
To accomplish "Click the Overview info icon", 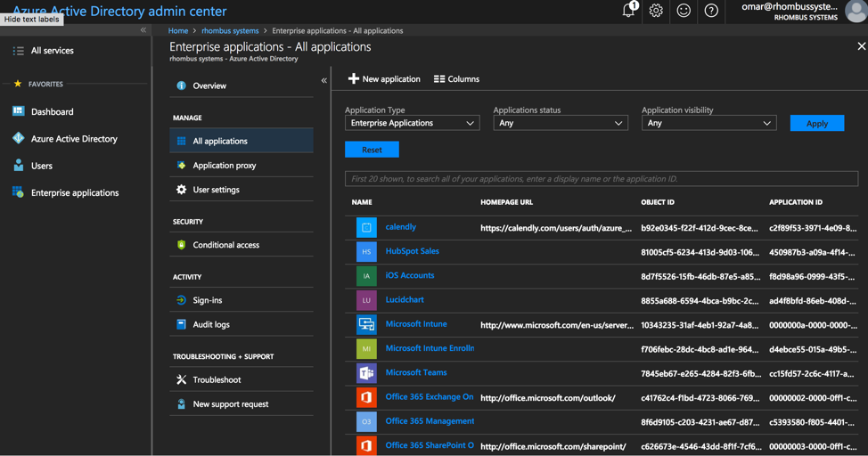I will [181, 85].
